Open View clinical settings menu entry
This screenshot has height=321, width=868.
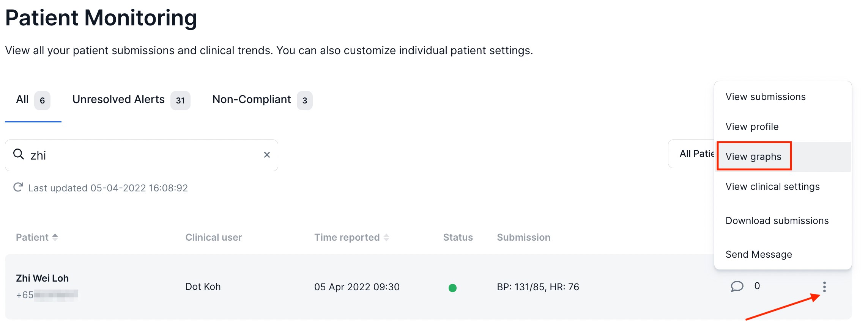[x=772, y=187]
